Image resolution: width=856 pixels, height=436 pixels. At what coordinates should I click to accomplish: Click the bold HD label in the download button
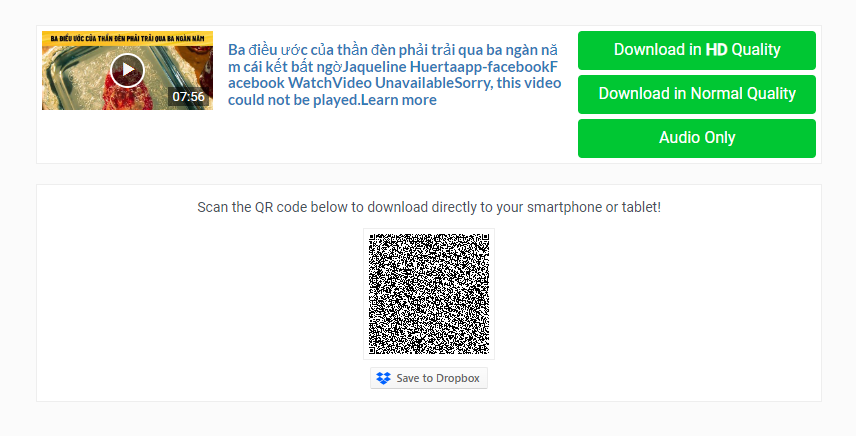point(716,50)
